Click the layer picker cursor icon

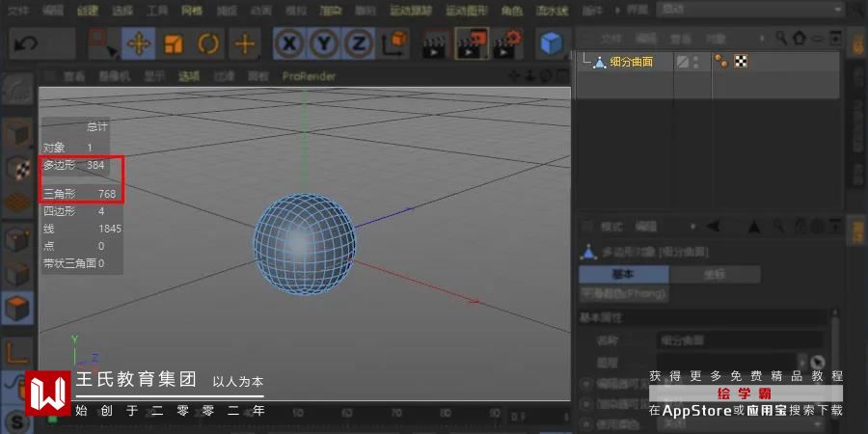pos(817,363)
